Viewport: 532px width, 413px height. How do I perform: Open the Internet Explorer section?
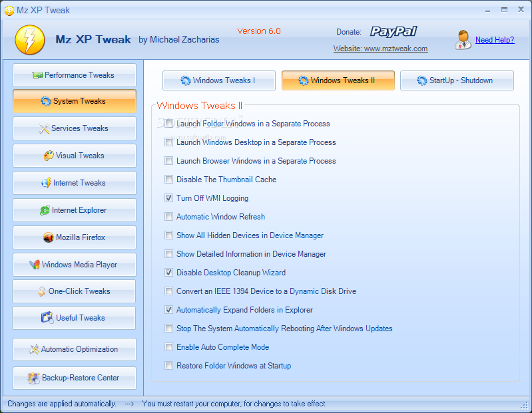[75, 210]
